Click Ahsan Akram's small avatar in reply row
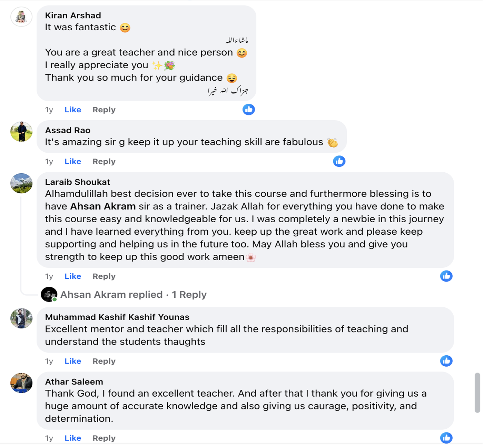 point(49,294)
